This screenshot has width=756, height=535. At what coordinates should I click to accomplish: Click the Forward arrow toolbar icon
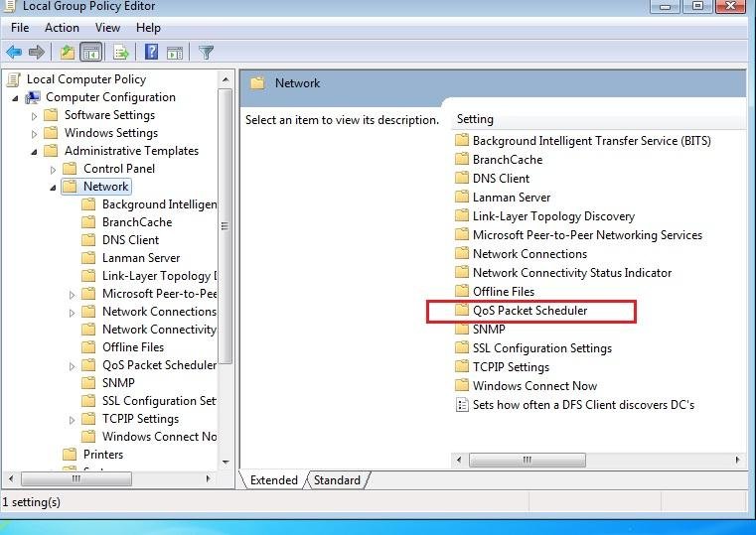[37, 52]
